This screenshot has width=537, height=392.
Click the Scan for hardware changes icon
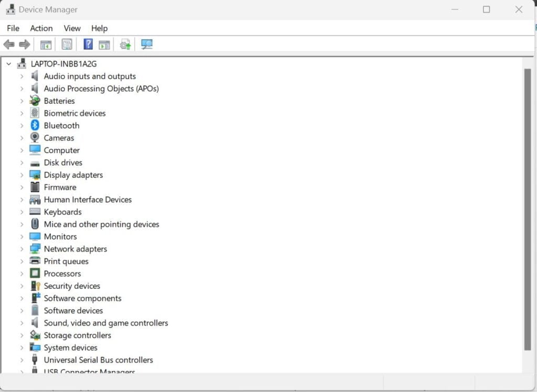click(125, 44)
